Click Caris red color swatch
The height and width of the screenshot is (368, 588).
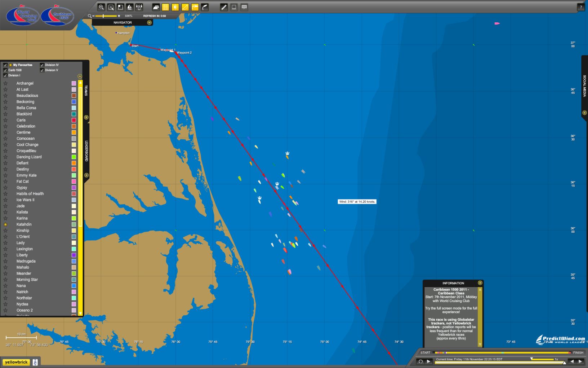click(74, 120)
